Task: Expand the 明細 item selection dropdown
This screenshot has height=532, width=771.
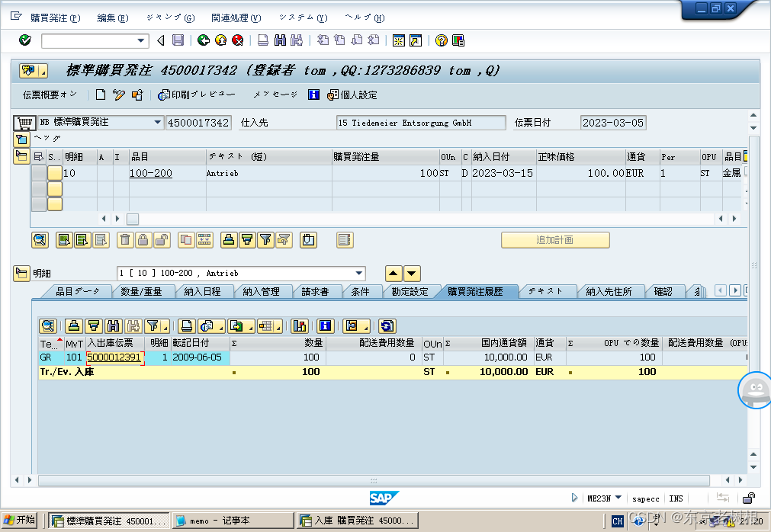Action: pyautogui.click(x=358, y=274)
